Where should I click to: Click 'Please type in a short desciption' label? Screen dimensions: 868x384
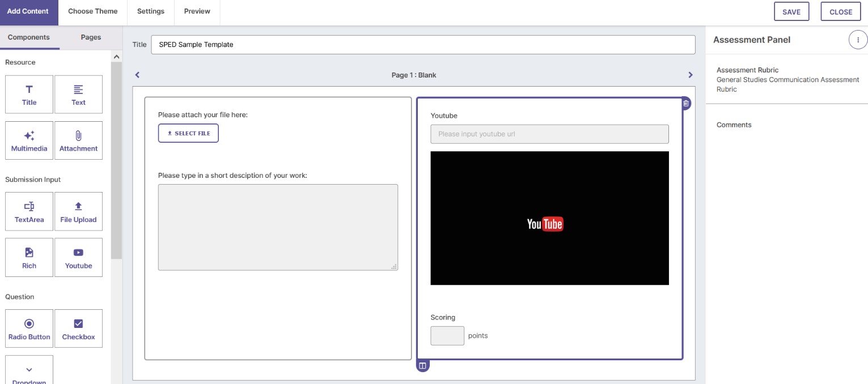point(232,176)
